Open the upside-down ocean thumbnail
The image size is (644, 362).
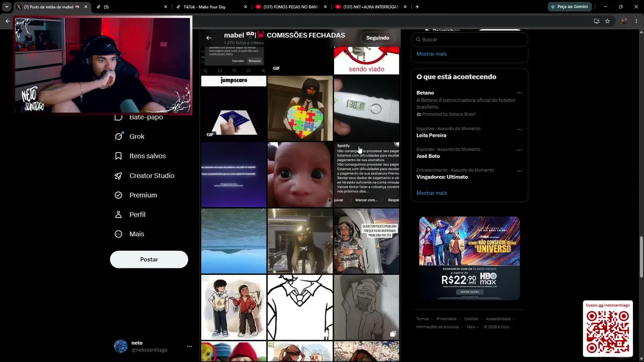tap(234, 241)
